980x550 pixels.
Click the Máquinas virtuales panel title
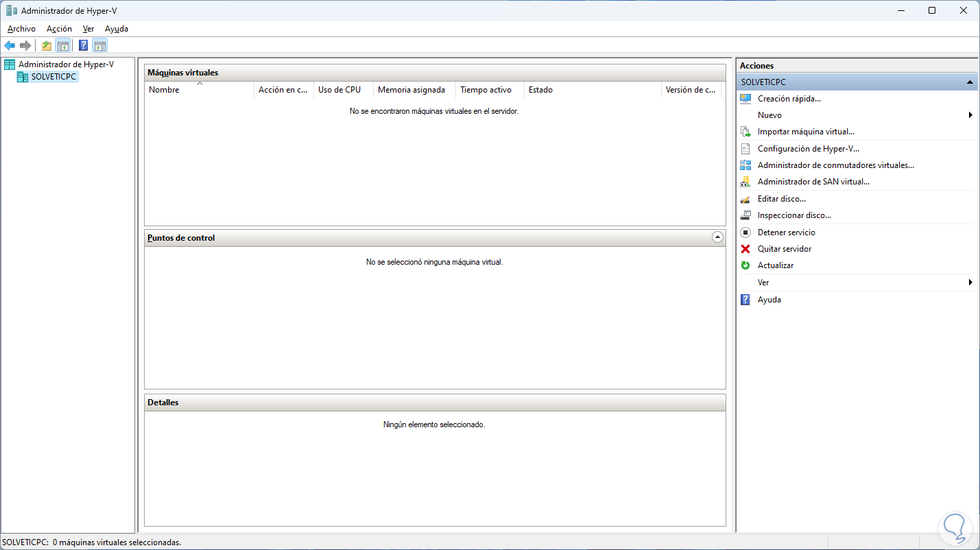click(183, 73)
